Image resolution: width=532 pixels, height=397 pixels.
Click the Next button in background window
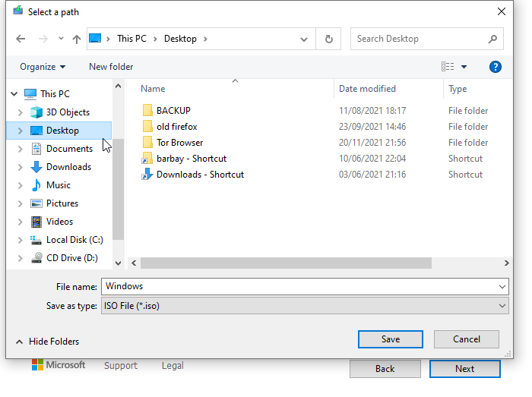pos(464,369)
